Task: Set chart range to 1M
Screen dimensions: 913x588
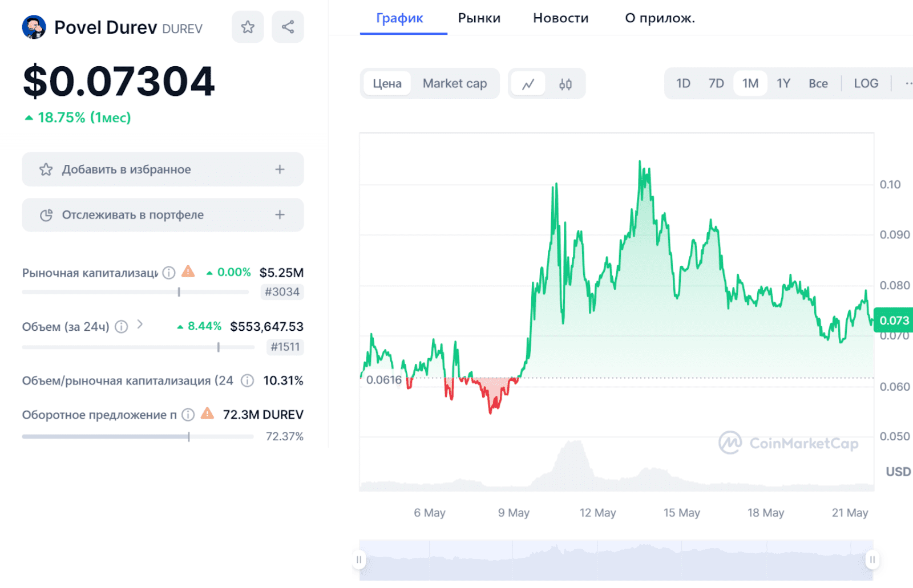Action: coord(750,84)
